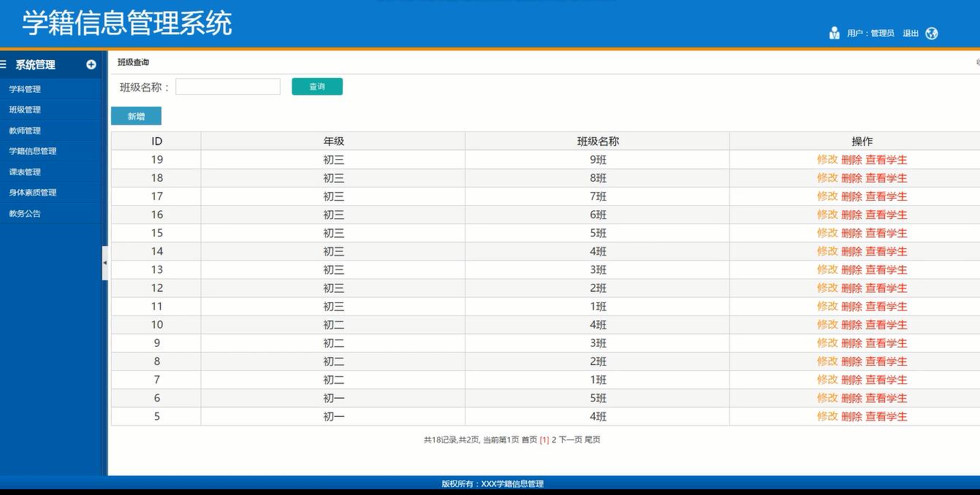Click the 版权所有 footer text
This screenshot has width=980, height=495.
493,483
